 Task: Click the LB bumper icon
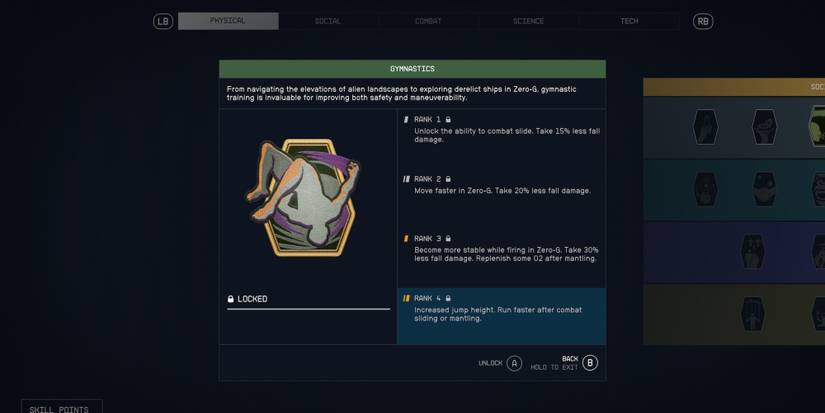(x=163, y=21)
